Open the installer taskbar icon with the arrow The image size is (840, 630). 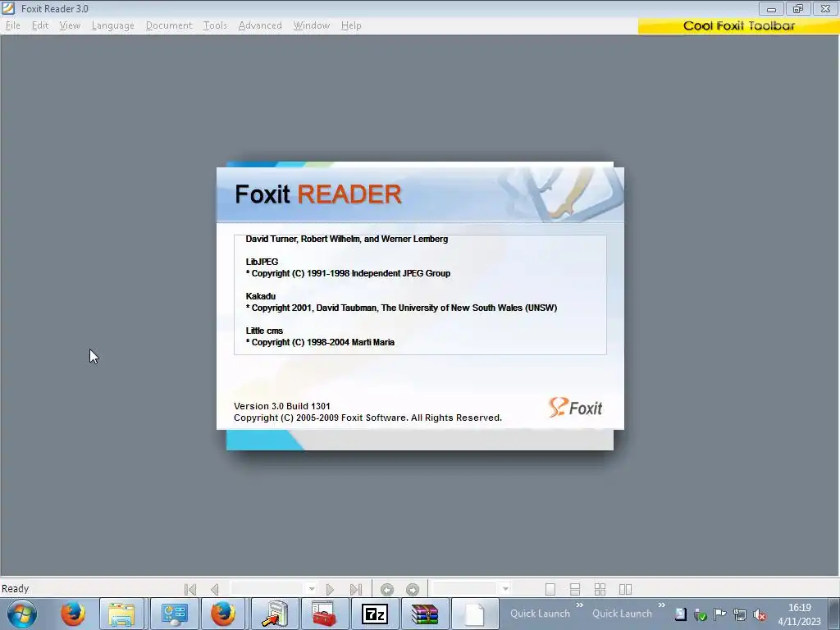coord(276,614)
